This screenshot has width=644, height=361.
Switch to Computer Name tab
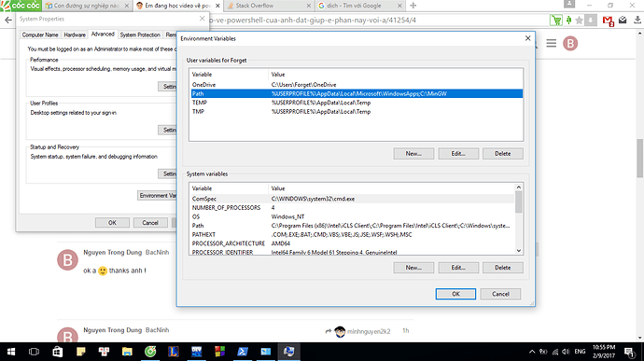click(x=40, y=35)
